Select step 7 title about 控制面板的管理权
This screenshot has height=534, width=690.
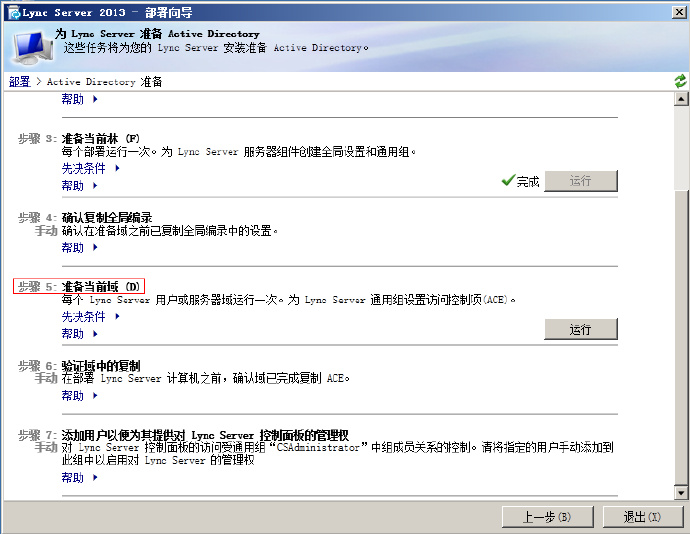205,435
